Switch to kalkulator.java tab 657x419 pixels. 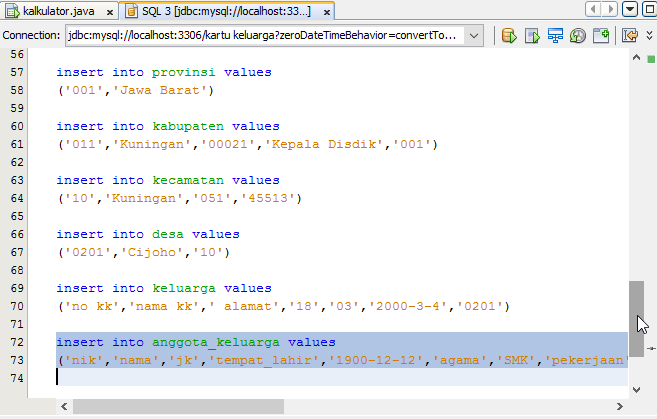click(59, 11)
